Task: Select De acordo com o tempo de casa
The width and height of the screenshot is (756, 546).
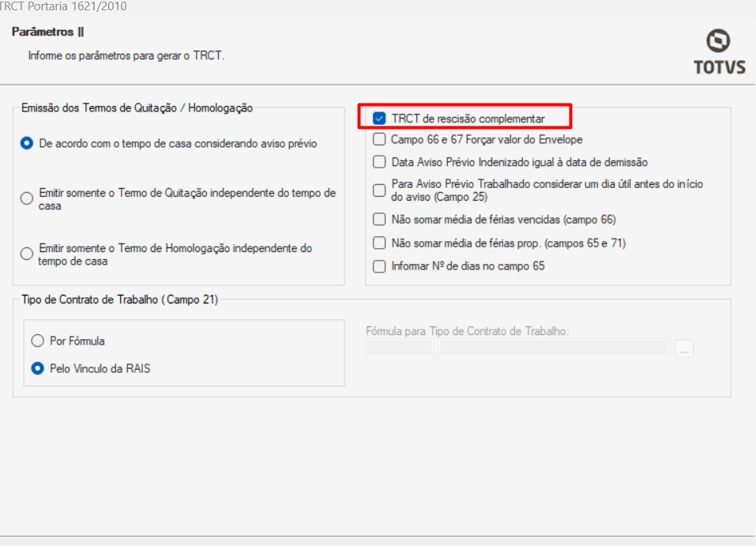Action: [27, 144]
